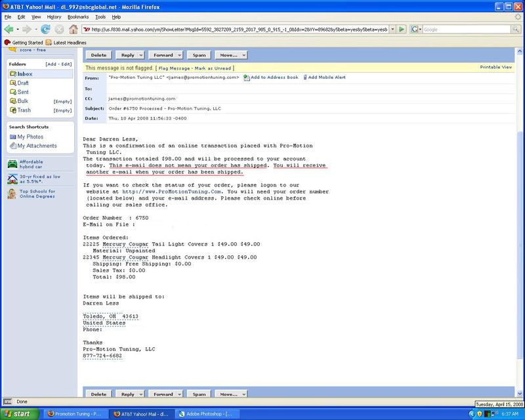Expand the Forward dropdown arrow above the message

click(180, 55)
